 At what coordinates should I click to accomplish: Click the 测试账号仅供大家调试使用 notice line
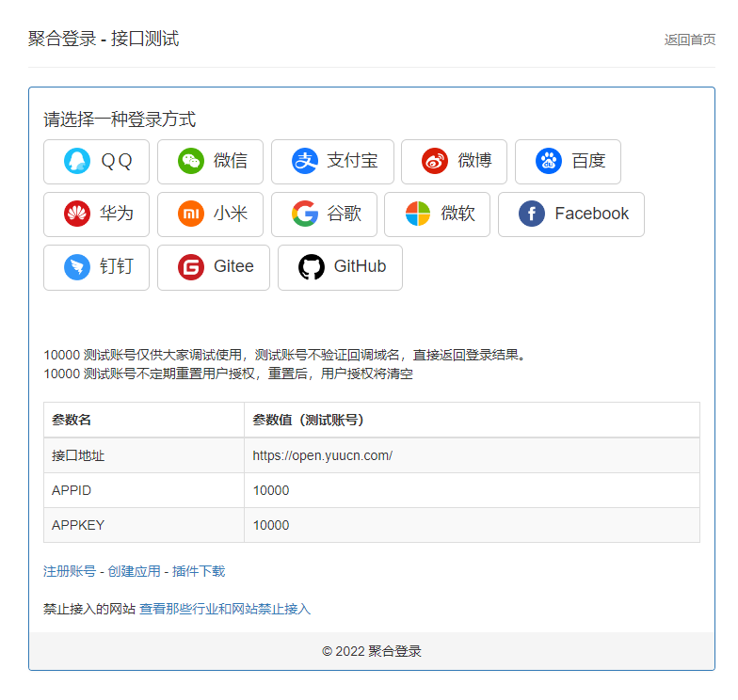click(285, 355)
